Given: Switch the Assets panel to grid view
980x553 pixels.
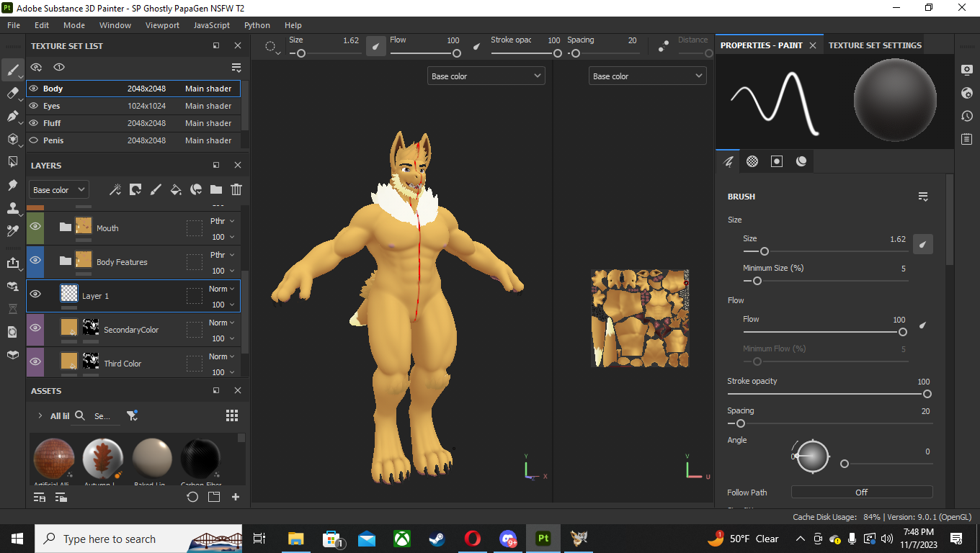Looking at the screenshot, I should 232,415.
